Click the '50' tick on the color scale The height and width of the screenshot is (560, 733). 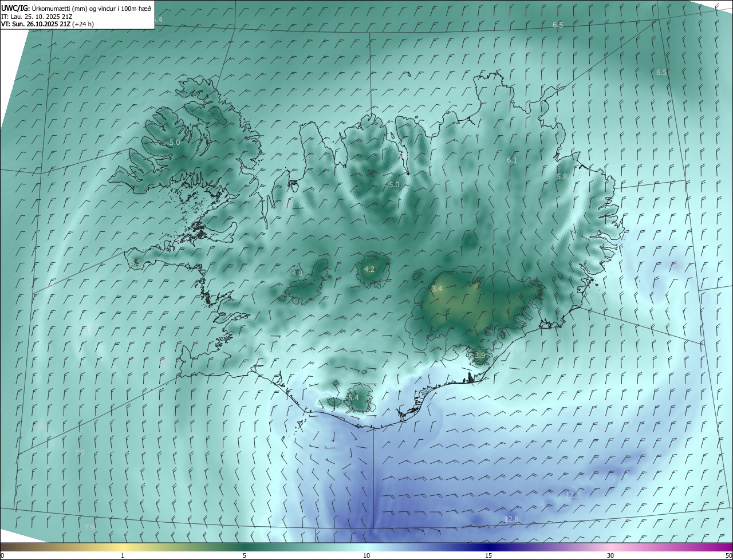coord(728,555)
